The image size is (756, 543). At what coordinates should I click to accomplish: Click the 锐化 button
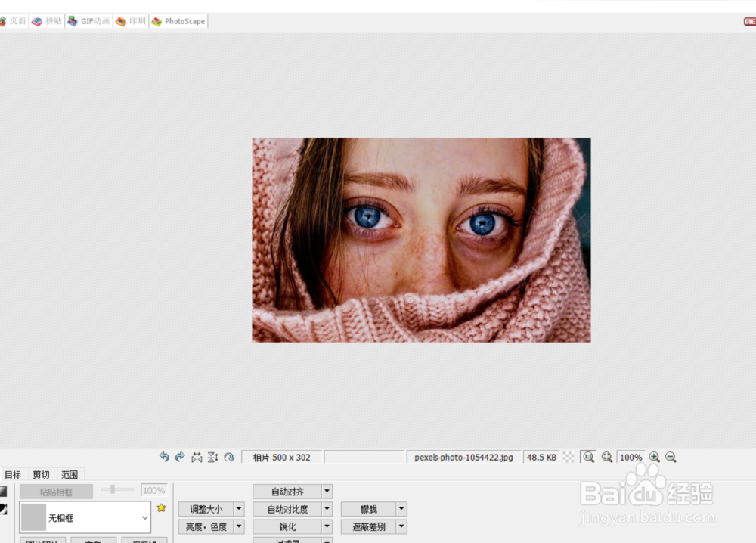[x=287, y=526]
